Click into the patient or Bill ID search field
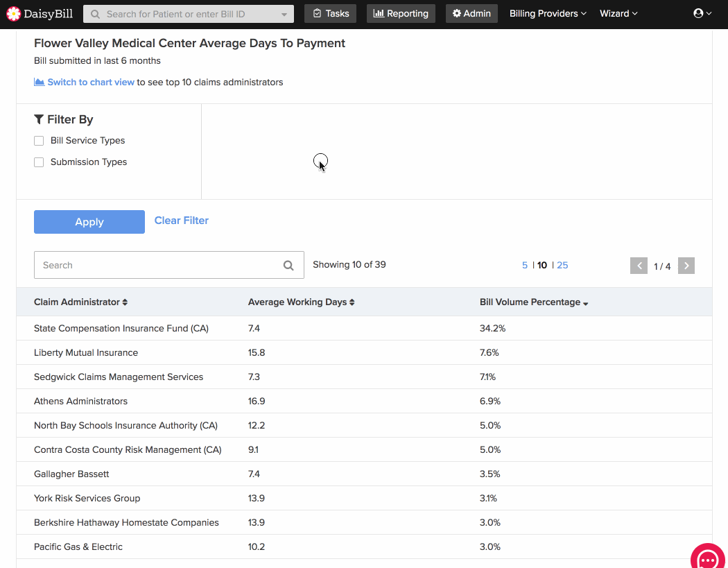 tap(188, 14)
